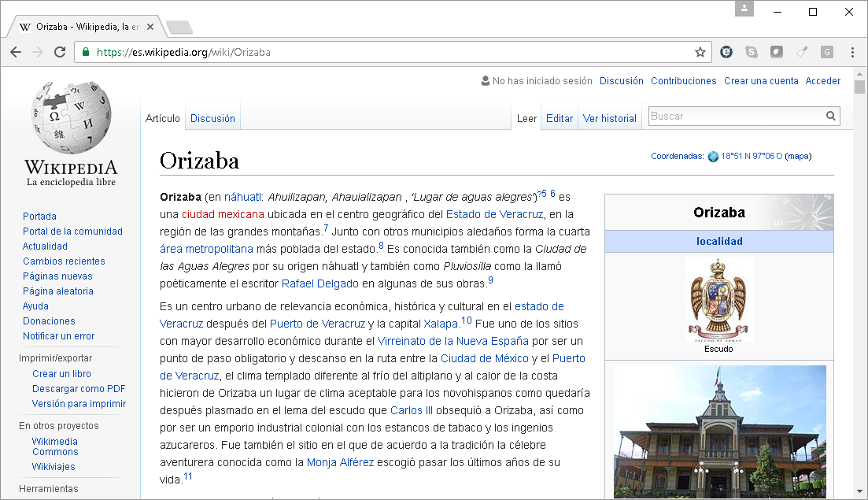
Task: Click the náhuatl link
Action: tap(242, 197)
